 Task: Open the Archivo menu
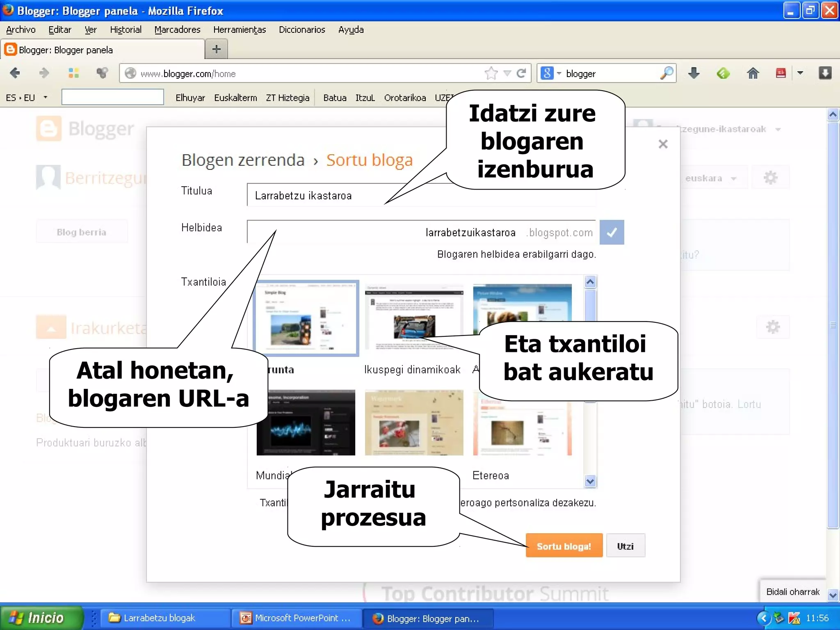(21, 30)
